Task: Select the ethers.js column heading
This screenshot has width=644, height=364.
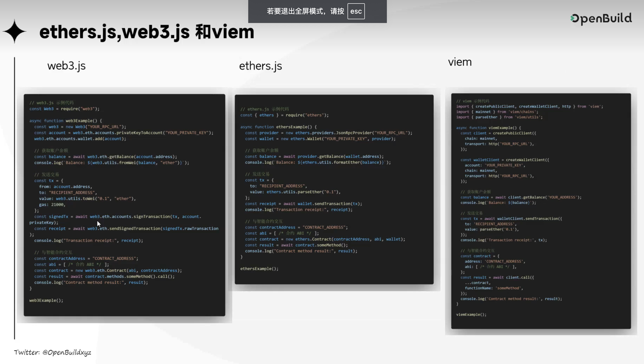Action: pos(260,66)
